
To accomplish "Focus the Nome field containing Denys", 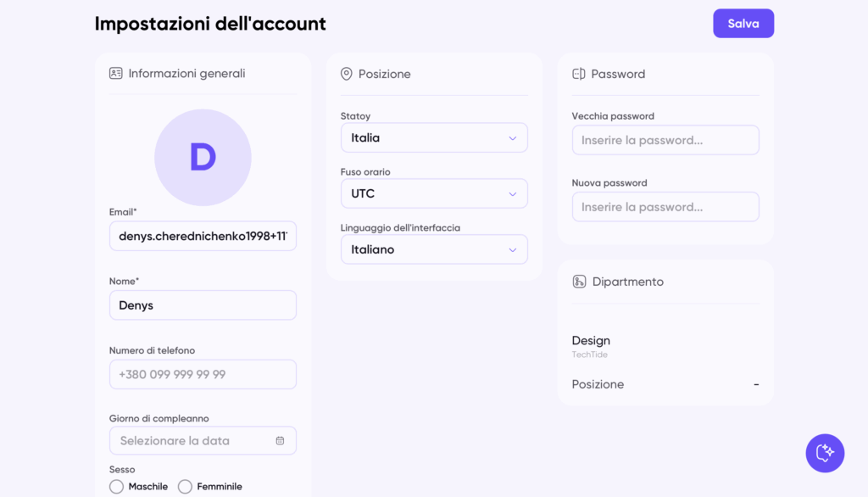I will click(x=203, y=305).
